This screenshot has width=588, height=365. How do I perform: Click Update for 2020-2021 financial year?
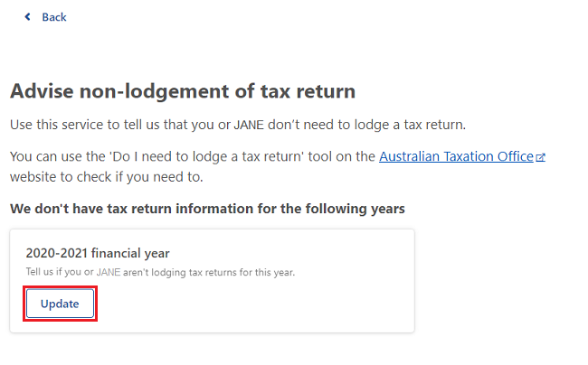(60, 304)
